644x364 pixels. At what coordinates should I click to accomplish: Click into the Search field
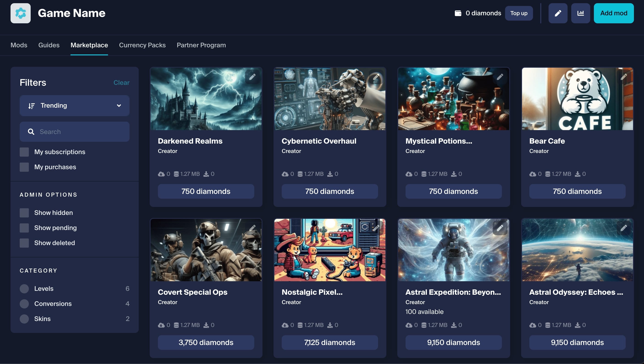click(75, 132)
